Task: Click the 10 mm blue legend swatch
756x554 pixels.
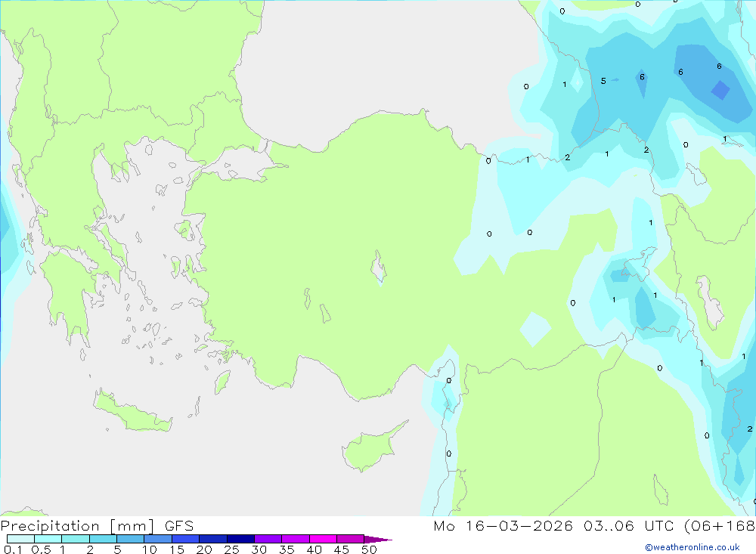Action: [158, 539]
